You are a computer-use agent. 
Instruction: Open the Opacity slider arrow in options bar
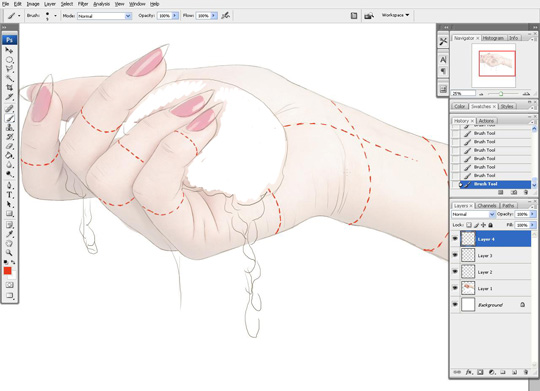pyautogui.click(x=175, y=16)
